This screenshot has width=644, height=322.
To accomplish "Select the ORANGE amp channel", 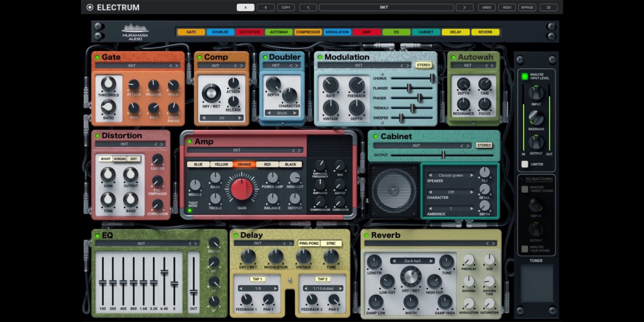I will pos(244,164).
